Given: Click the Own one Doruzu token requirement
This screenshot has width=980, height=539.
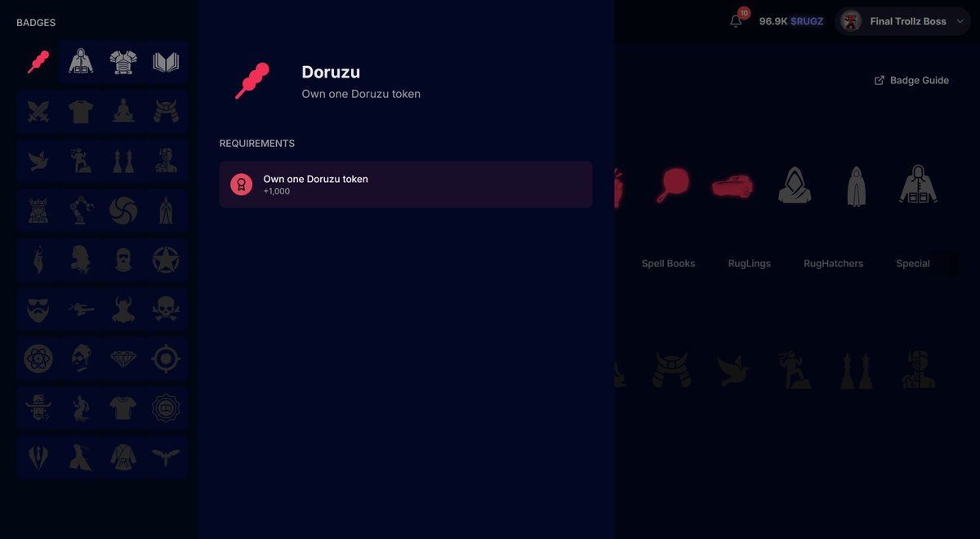Looking at the screenshot, I should click(406, 185).
